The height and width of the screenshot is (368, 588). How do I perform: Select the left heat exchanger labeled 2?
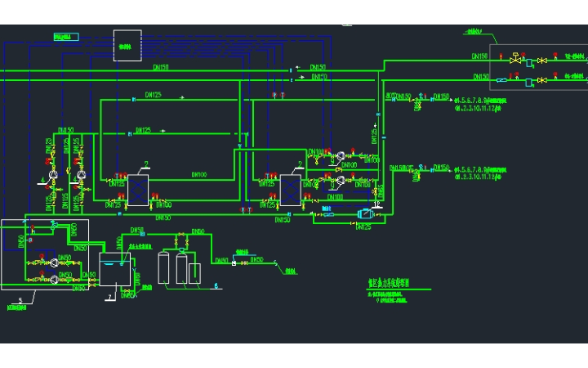pyautogui.click(x=138, y=190)
